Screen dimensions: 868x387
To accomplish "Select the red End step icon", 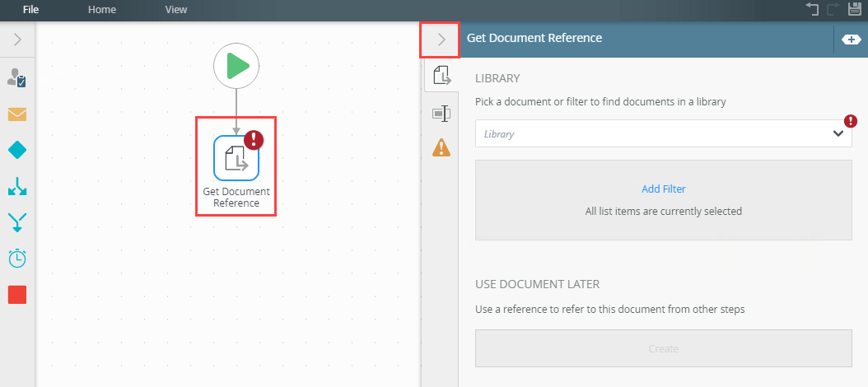I will tap(17, 295).
